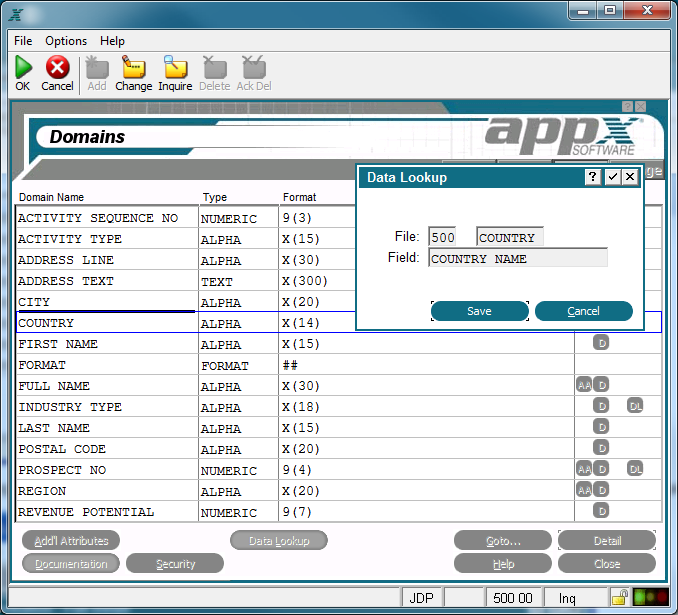Click the File name field showing COUNTRY

pos(510,237)
